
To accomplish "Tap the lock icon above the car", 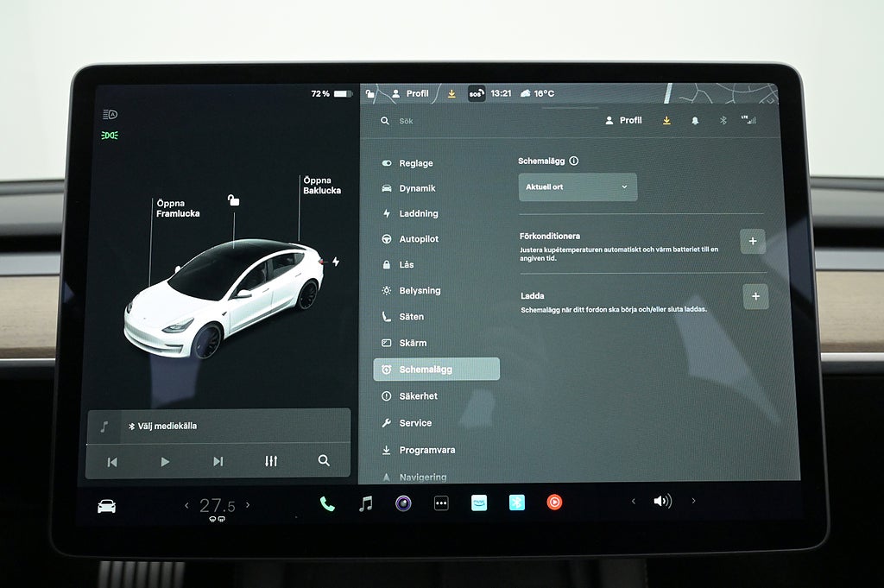I will tap(233, 200).
